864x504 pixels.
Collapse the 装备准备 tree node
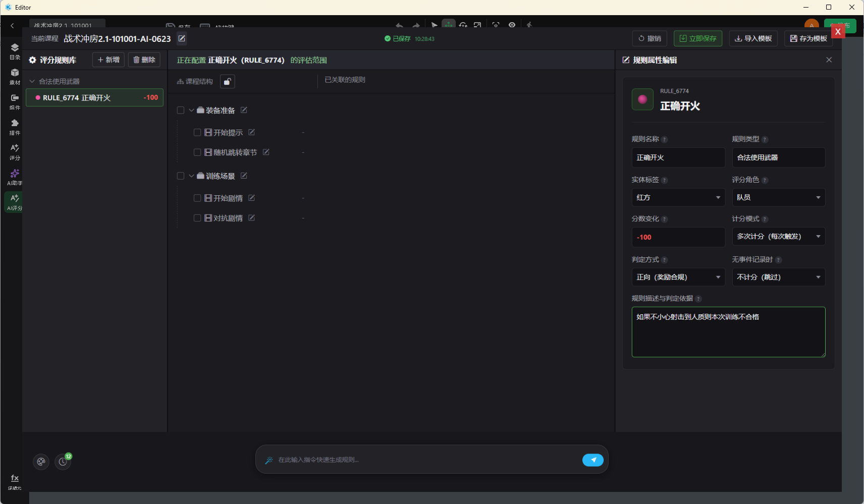point(191,110)
